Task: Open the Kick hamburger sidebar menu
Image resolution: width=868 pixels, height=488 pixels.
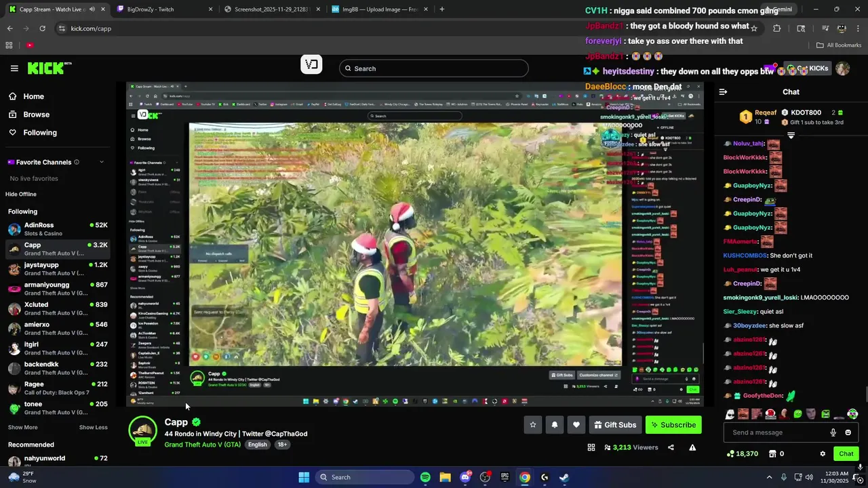Action: (14, 68)
